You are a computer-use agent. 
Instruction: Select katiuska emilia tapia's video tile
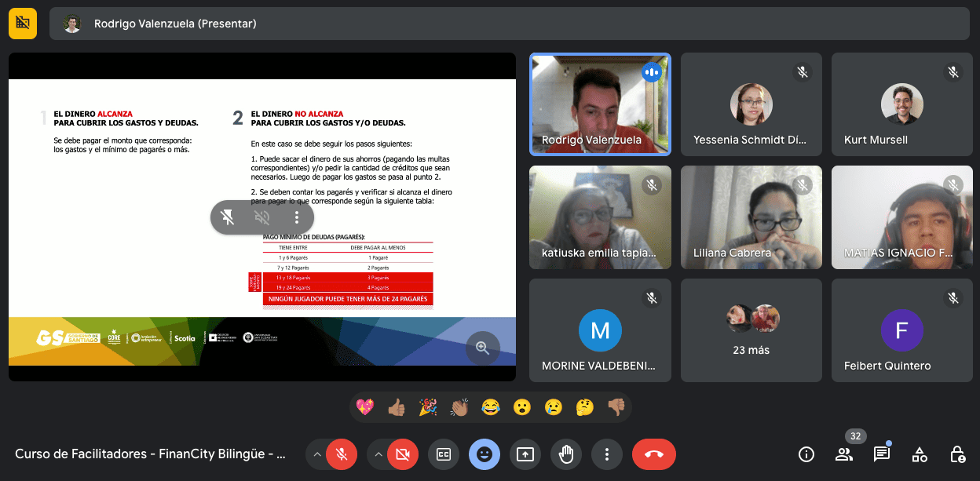click(600, 217)
